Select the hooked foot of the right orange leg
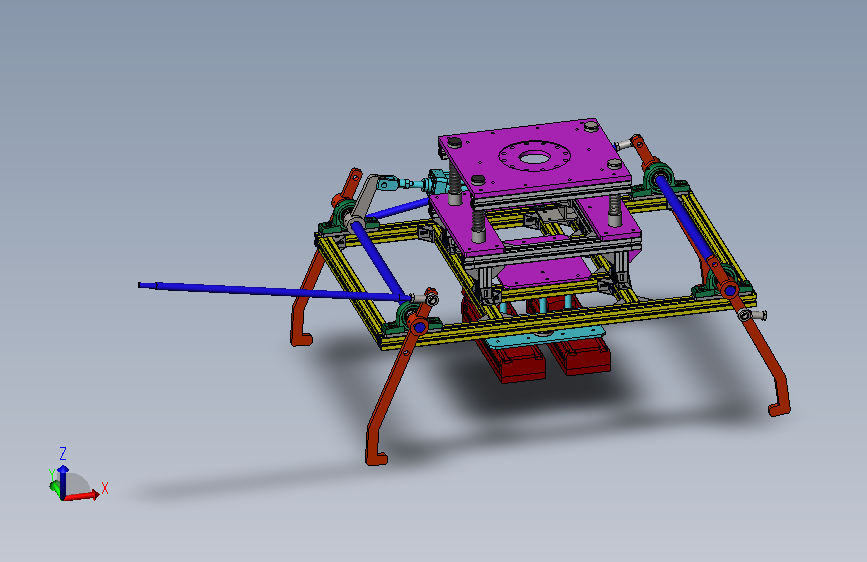 pyautogui.click(x=779, y=408)
